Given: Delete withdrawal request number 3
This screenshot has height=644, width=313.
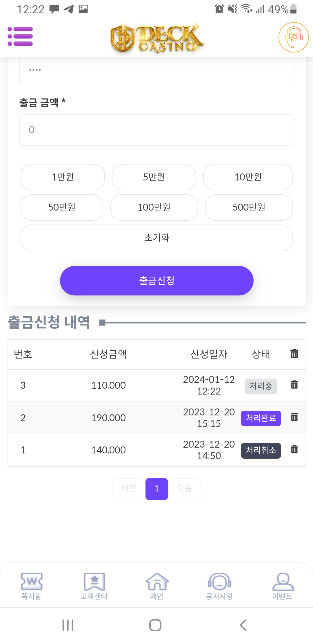Looking at the screenshot, I should (294, 385).
